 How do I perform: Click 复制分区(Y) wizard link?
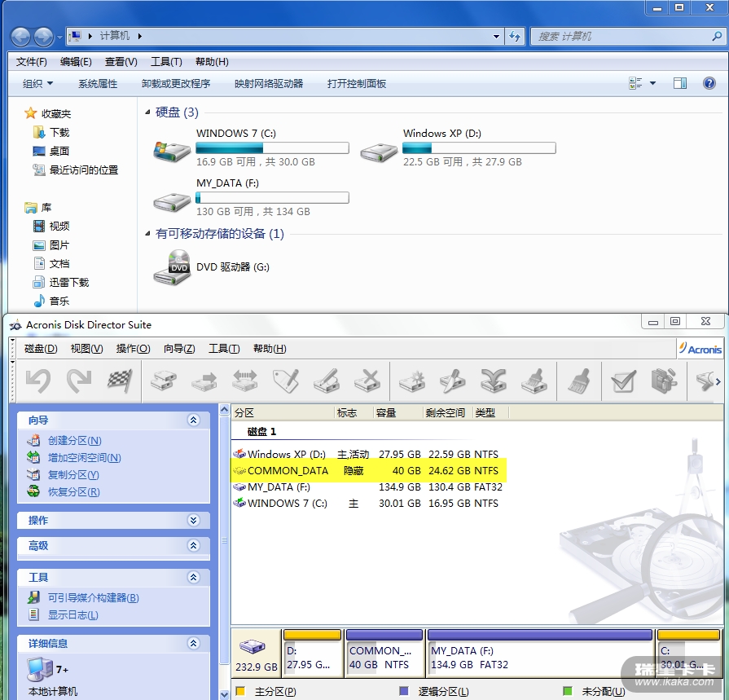(x=73, y=475)
